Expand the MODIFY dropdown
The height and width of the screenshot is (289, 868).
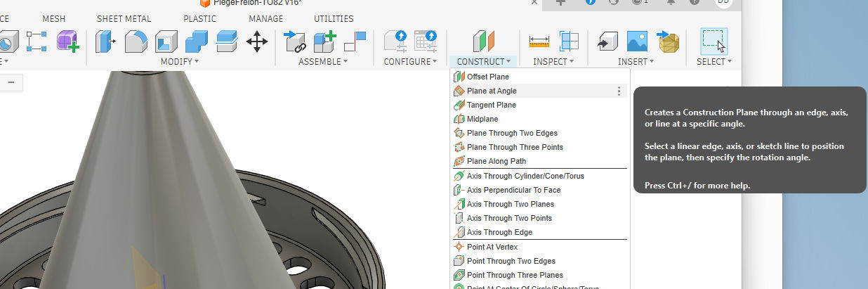coord(179,62)
